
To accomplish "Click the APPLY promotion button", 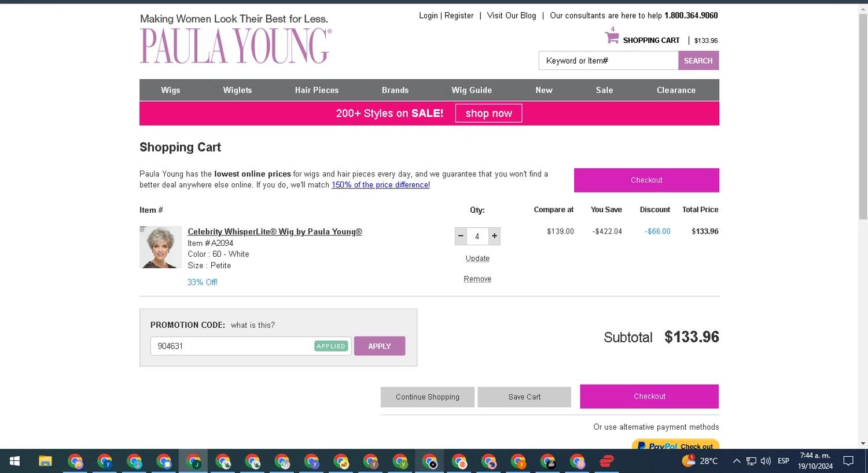I will [380, 346].
